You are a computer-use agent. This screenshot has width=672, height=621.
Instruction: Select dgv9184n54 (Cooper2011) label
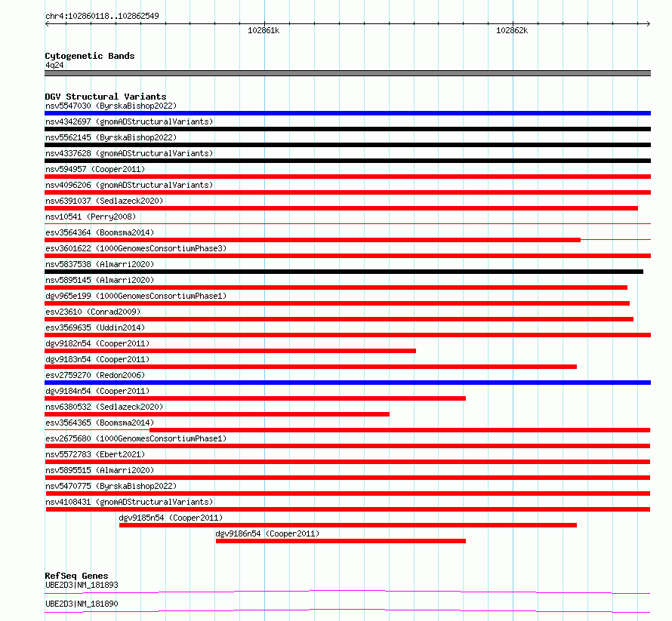point(97,391)
